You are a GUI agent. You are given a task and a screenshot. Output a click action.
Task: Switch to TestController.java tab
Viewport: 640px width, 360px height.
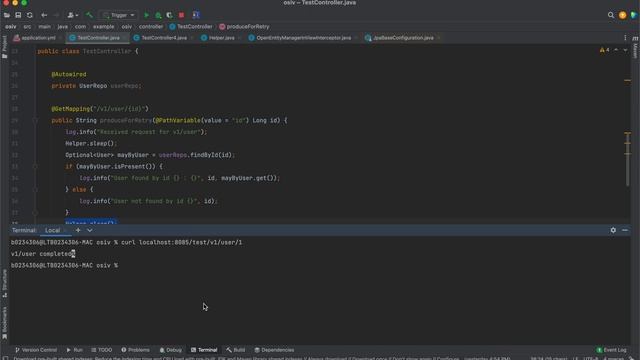click(x=98, y=38)
